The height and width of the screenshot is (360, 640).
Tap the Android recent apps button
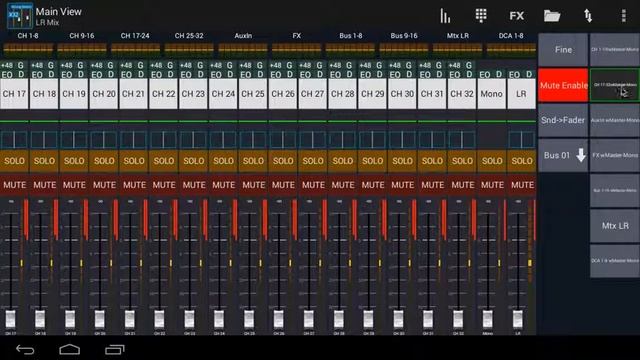(x=115, y=349)
